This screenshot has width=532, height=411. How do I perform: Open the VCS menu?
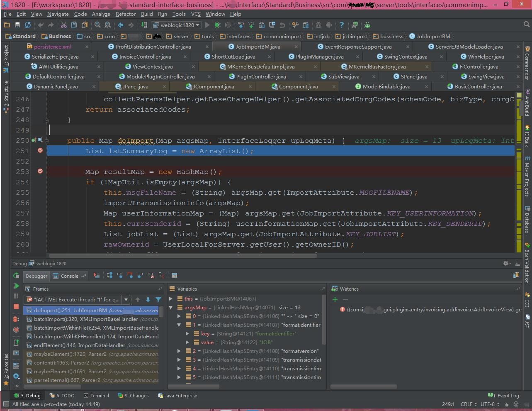point(196,14)
